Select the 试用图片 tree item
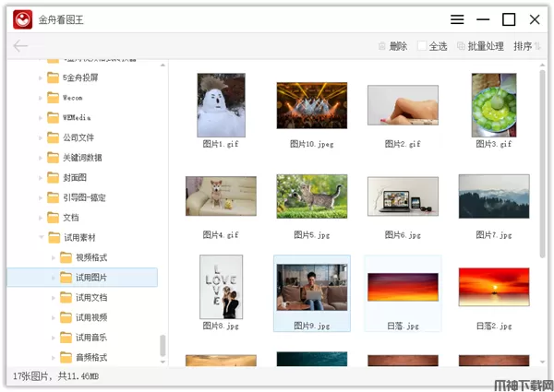Viewport: 554px width, 392px height. pyautogui.click(x=90, y=278)
